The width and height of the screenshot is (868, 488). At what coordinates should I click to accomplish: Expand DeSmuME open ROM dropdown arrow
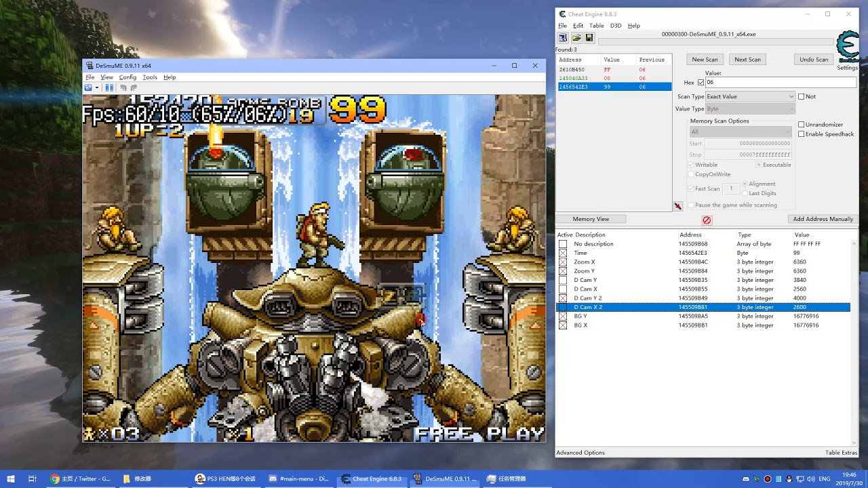coord(97,87)
